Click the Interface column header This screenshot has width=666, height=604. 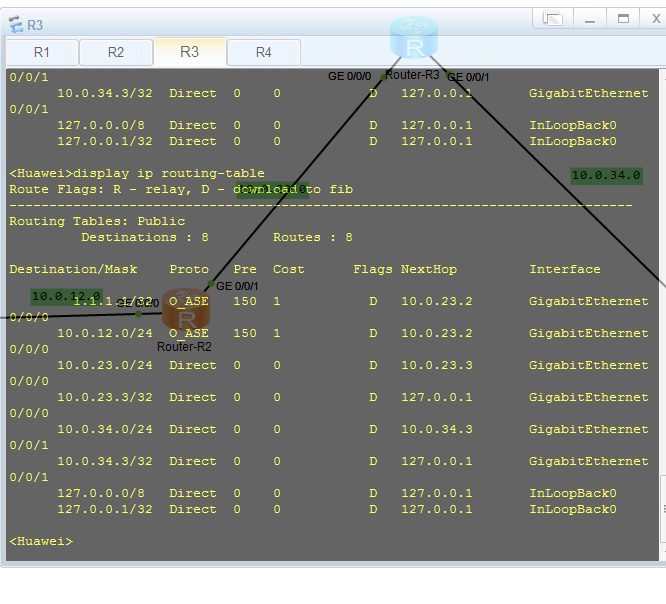[565, 269]
